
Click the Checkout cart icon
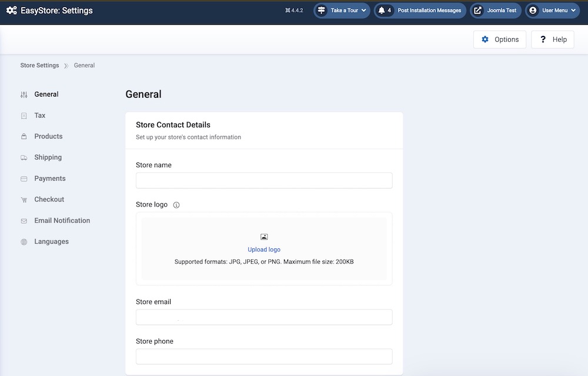[x=24, y=200]
